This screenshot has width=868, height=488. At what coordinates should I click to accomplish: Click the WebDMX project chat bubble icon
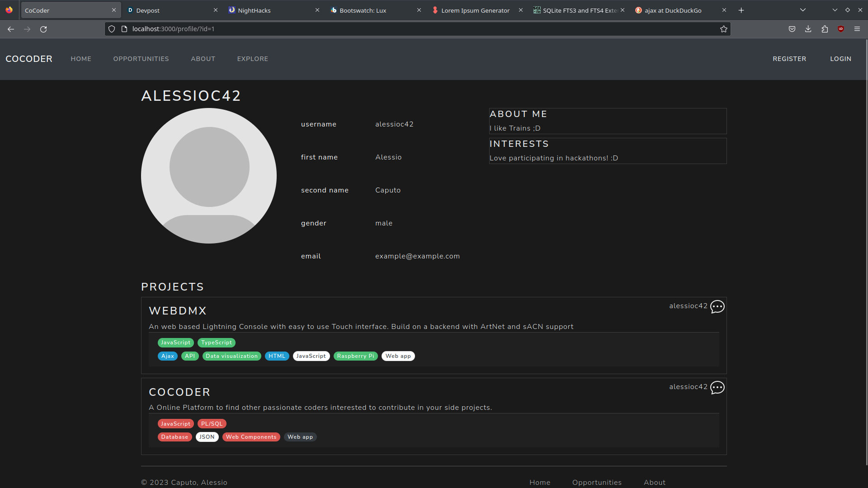(717, 307)
